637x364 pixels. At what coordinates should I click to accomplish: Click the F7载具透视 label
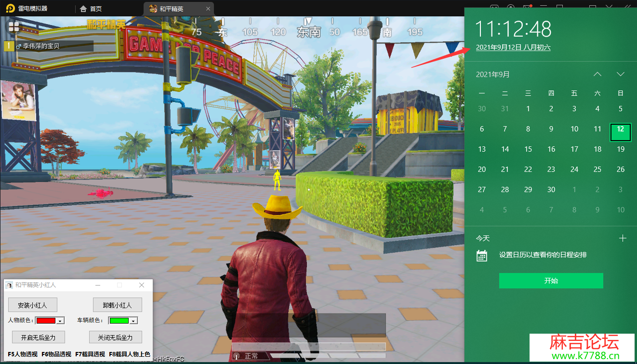(x=90, y=354)
